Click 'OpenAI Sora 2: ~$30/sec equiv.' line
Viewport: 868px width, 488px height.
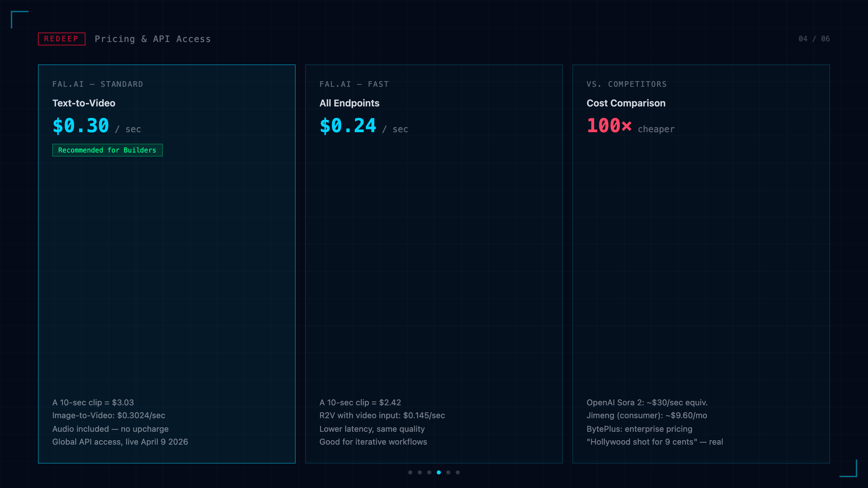coord(647,403)
